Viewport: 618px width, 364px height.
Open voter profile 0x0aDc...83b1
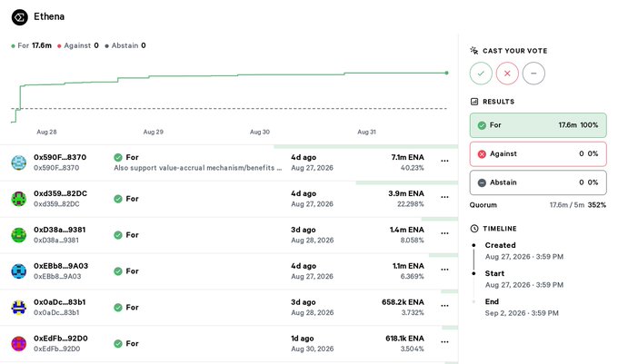[x=59, y=302]
